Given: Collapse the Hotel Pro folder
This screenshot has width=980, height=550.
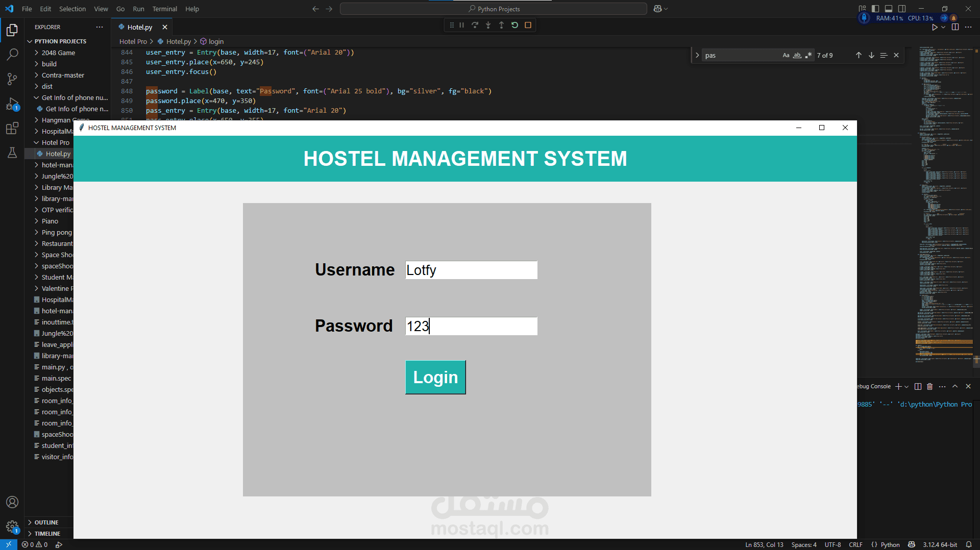Looking at the screenshot, I should [x=55, y=142].
